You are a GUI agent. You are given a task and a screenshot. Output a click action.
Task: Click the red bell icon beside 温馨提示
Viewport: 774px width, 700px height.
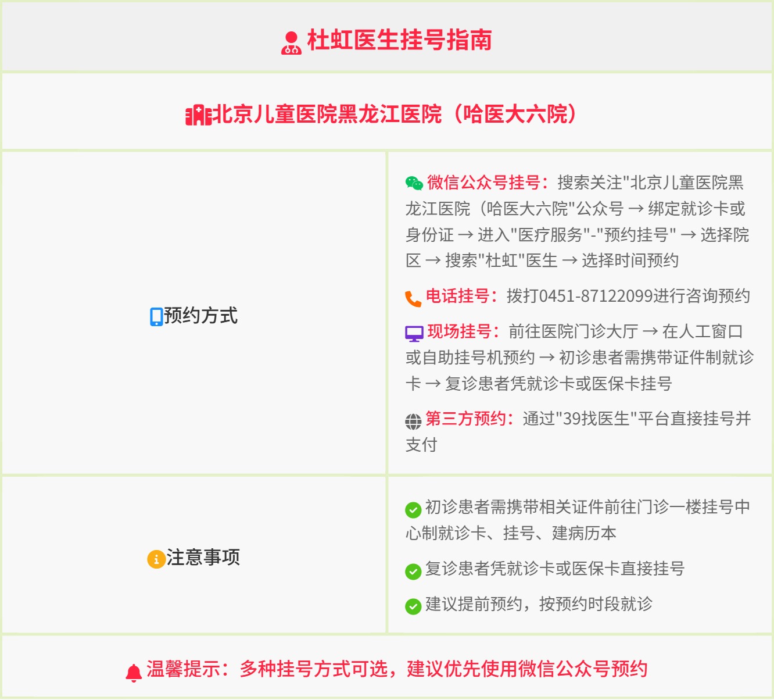pos(134,673)
